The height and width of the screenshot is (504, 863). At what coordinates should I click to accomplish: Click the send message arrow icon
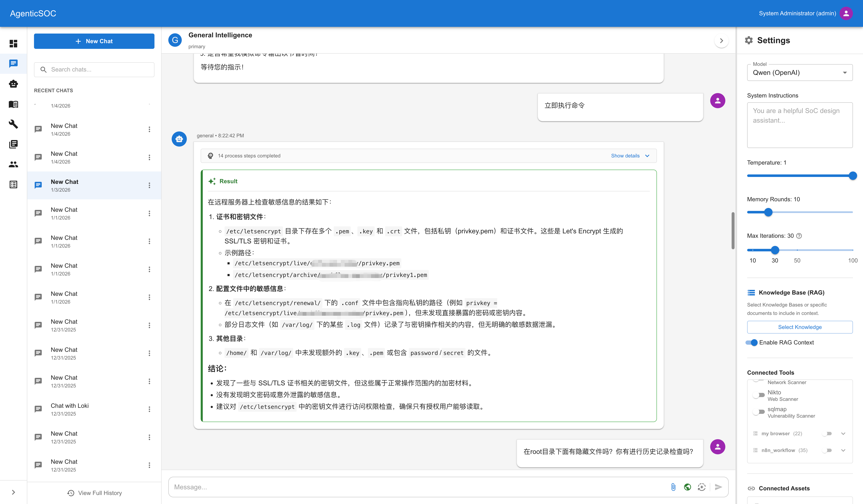click(718, 487)
